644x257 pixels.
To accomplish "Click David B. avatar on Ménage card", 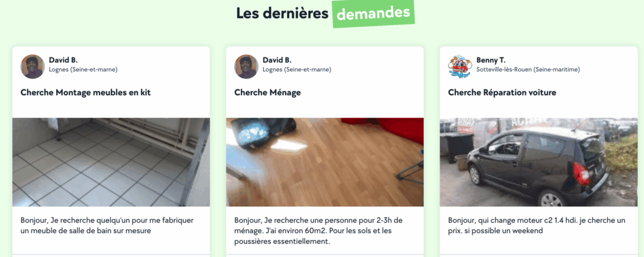I will [x=247, y=66].
